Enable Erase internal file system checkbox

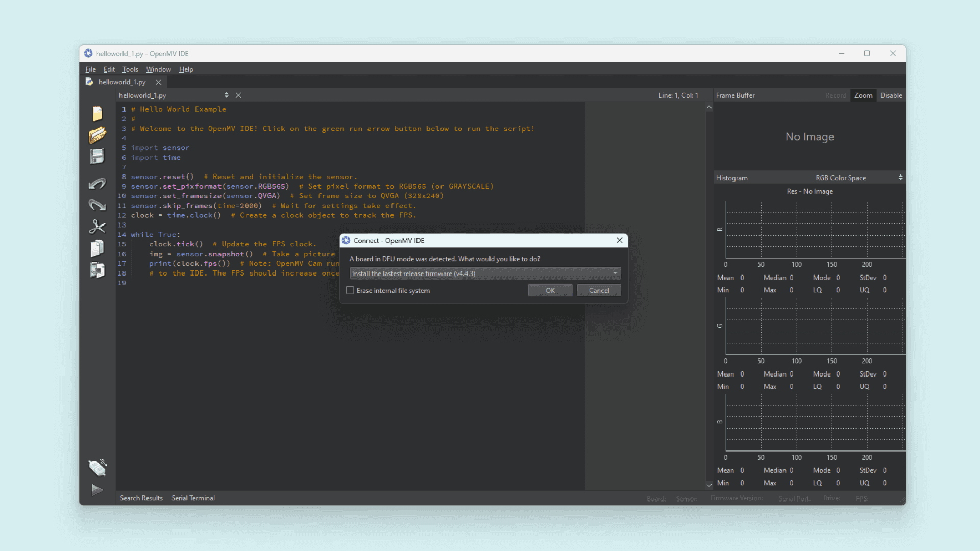click(350, 290)
